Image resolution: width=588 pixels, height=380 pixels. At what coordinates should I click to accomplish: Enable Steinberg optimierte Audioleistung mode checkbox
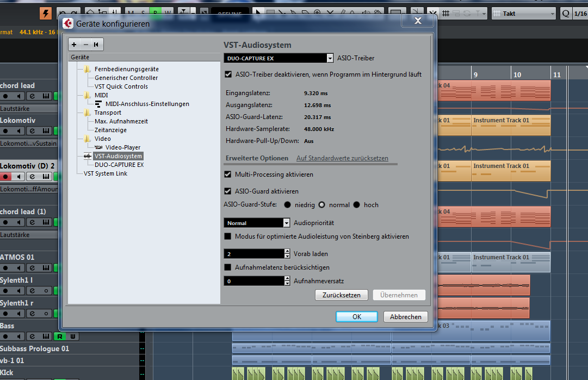click(227, 236)
